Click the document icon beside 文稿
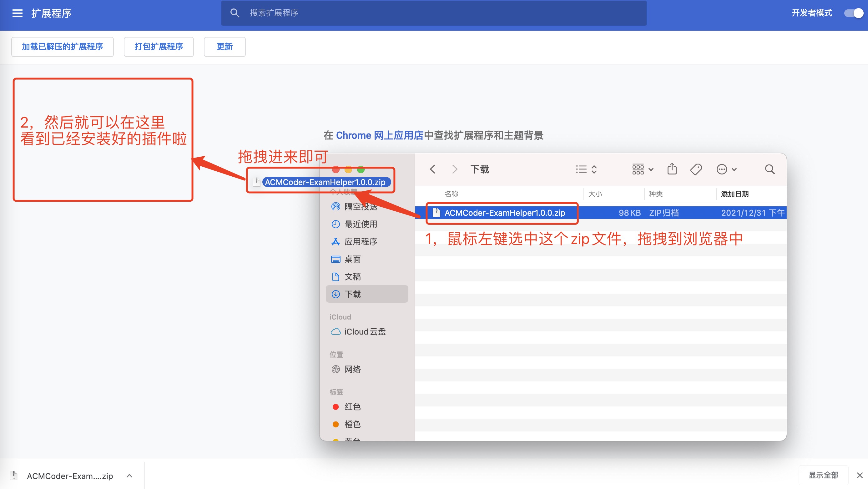The image size is (868, 489). tap(336, 277)
